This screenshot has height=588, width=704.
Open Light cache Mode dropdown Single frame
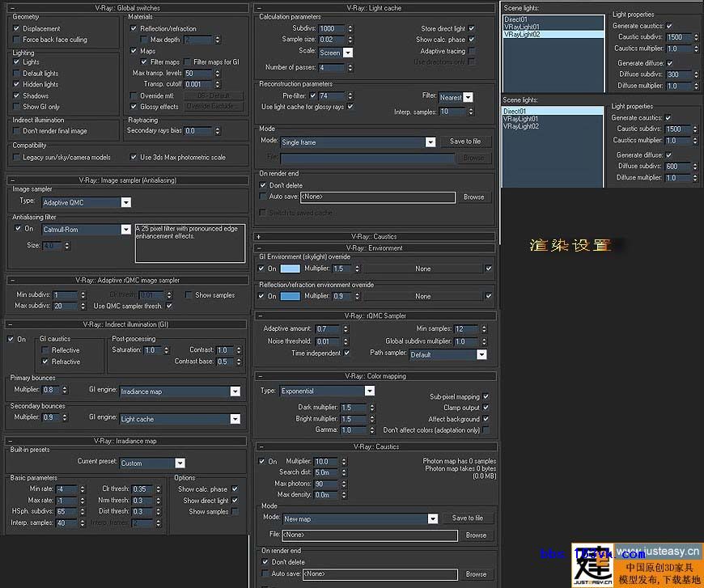click(358, 142)
